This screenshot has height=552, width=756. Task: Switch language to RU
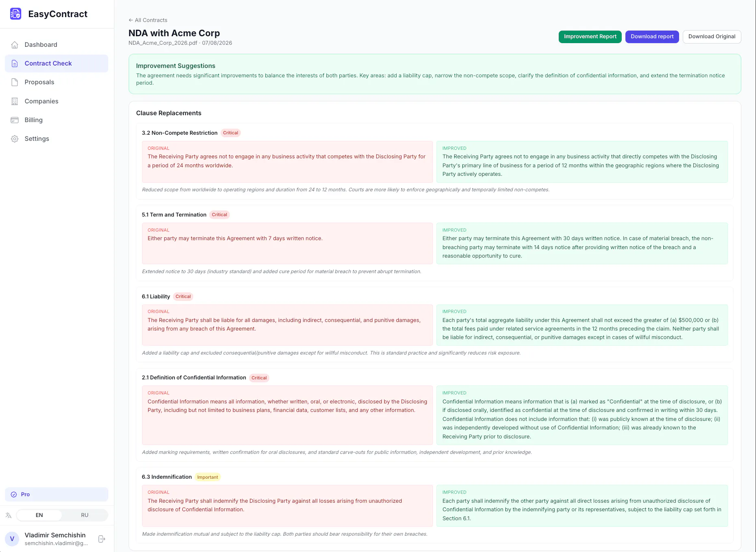[x=85, y=515]
